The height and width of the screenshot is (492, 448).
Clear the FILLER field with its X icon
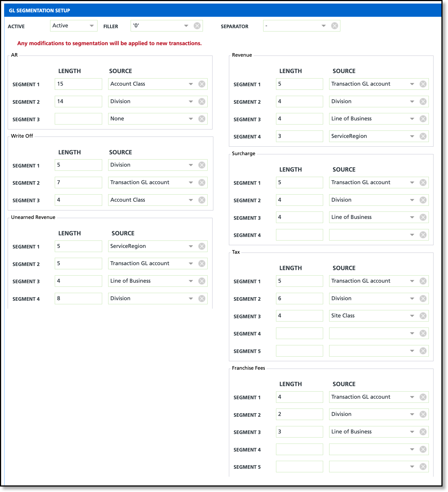tap(197, 26)
